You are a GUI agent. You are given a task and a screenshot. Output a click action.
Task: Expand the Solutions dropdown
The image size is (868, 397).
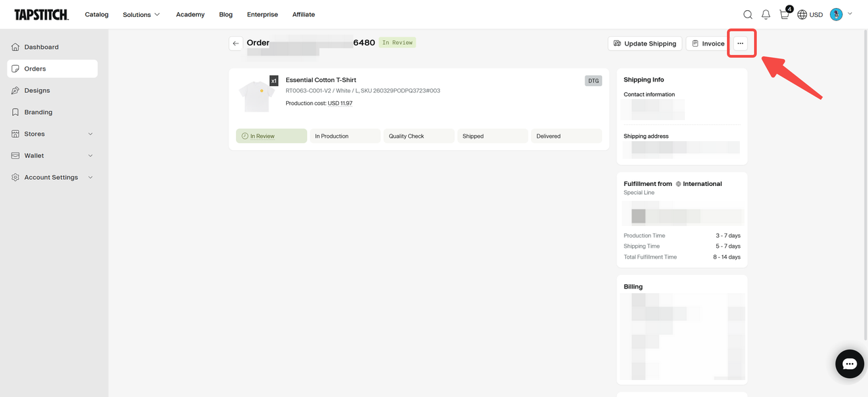pos(141,14)
